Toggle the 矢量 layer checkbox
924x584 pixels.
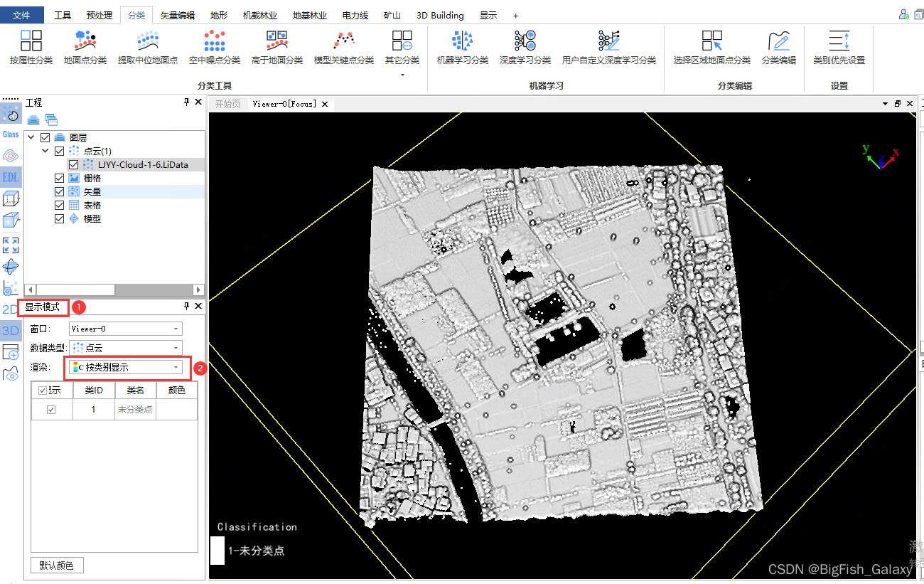(59, 191)
